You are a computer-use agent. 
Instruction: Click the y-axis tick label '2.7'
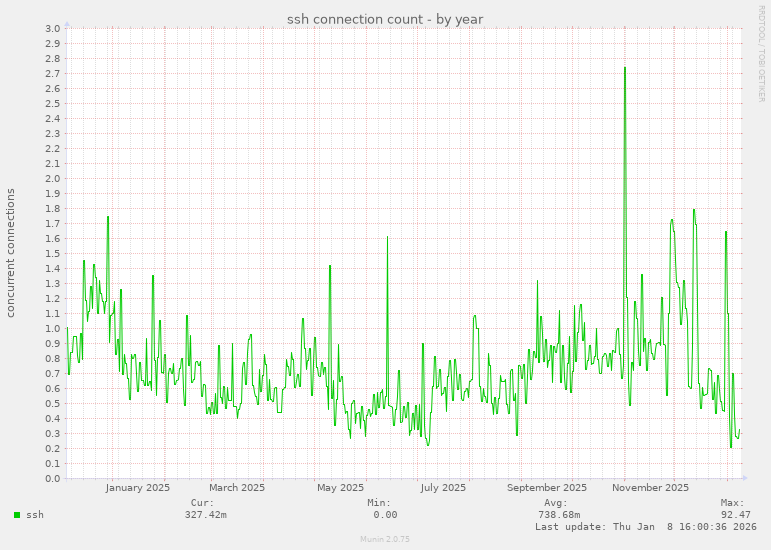coord(53,74)
